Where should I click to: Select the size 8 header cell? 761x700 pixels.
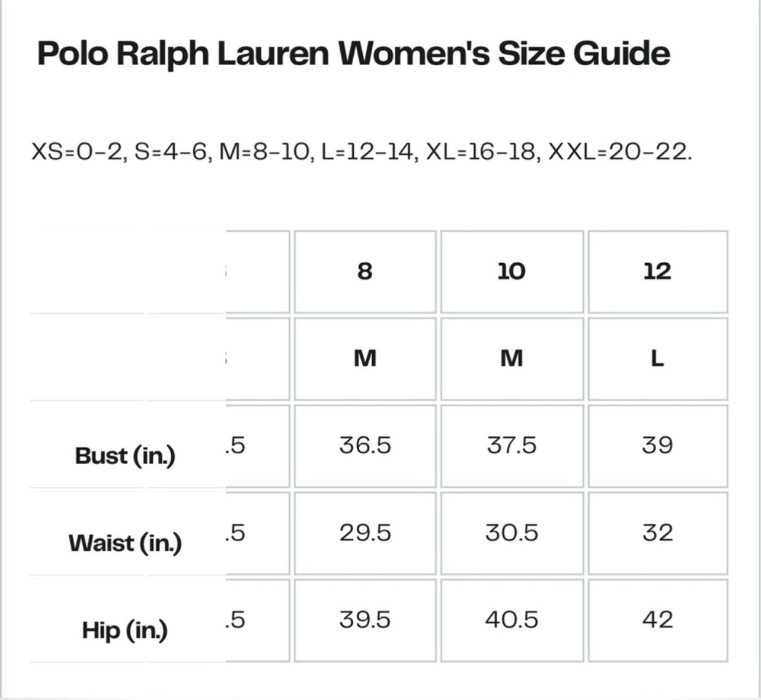365,271
